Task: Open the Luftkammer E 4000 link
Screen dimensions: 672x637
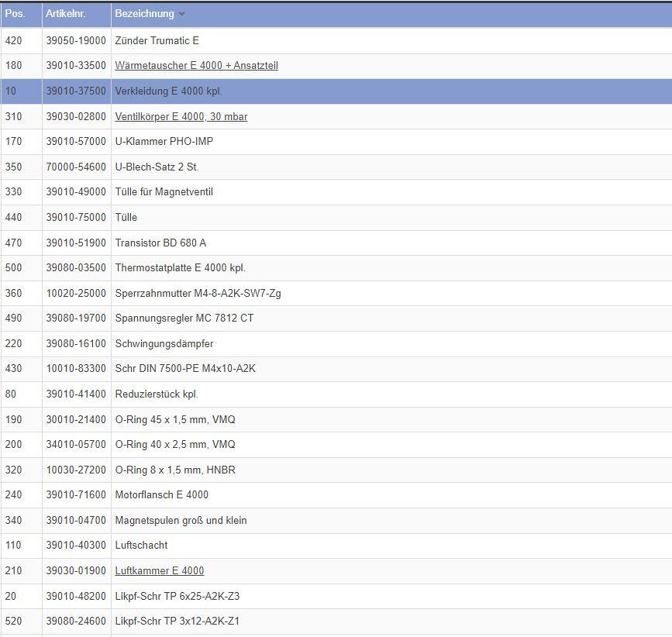Action: point(159,570)
